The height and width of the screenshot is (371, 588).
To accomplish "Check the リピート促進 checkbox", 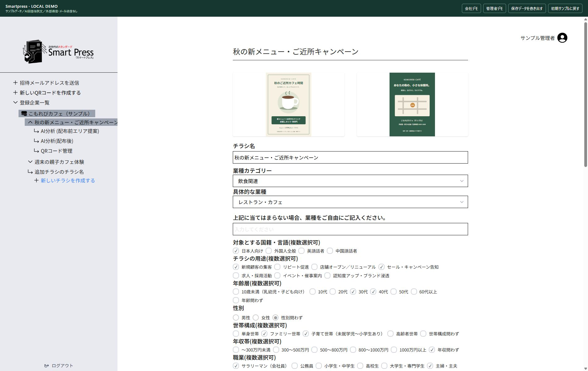I will coord(277,267).
